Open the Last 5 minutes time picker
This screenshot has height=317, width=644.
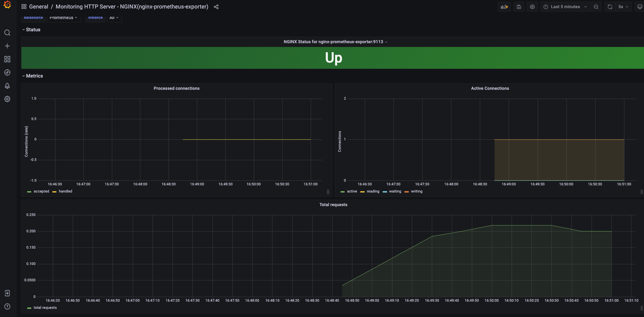(x=565, y=7)
